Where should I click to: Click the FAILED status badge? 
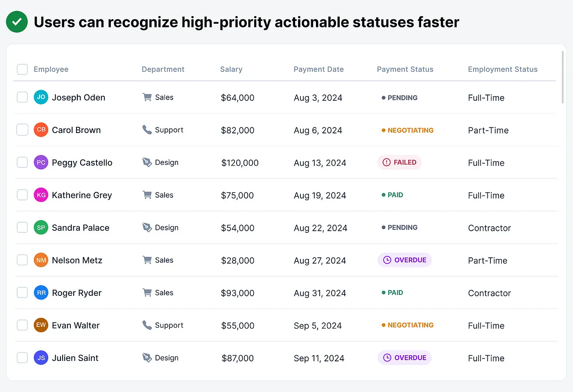click(399, 162)
